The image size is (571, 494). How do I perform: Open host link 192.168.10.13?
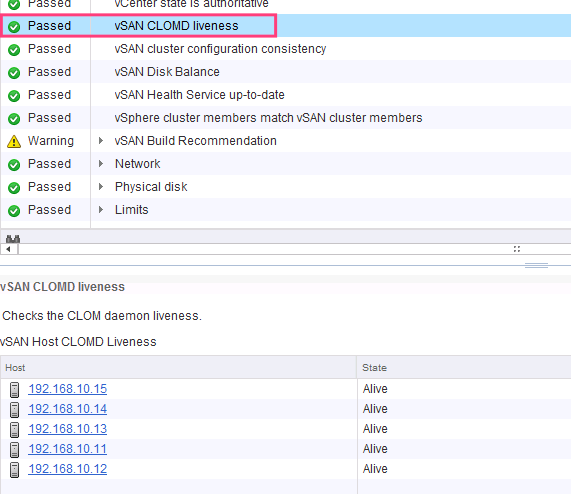(x=68, y=429)
